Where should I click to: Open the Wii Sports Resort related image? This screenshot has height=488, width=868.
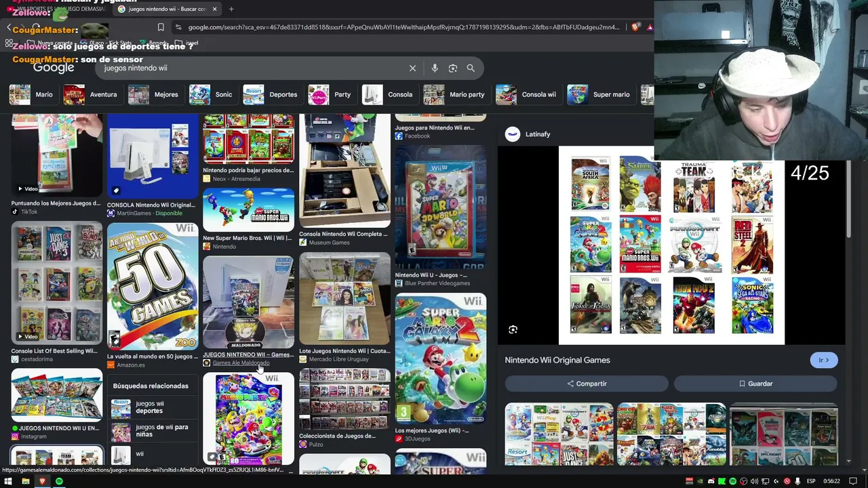(559, 434)
